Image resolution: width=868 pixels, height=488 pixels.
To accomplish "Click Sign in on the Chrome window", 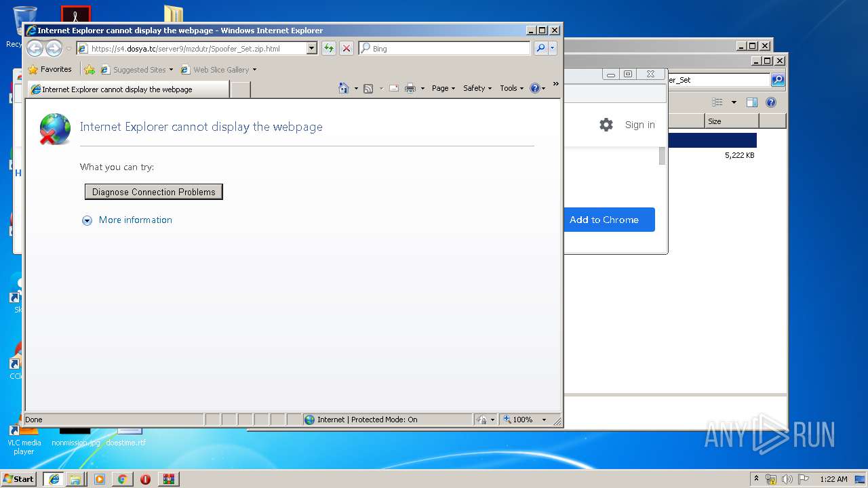I will coord(640,125).
